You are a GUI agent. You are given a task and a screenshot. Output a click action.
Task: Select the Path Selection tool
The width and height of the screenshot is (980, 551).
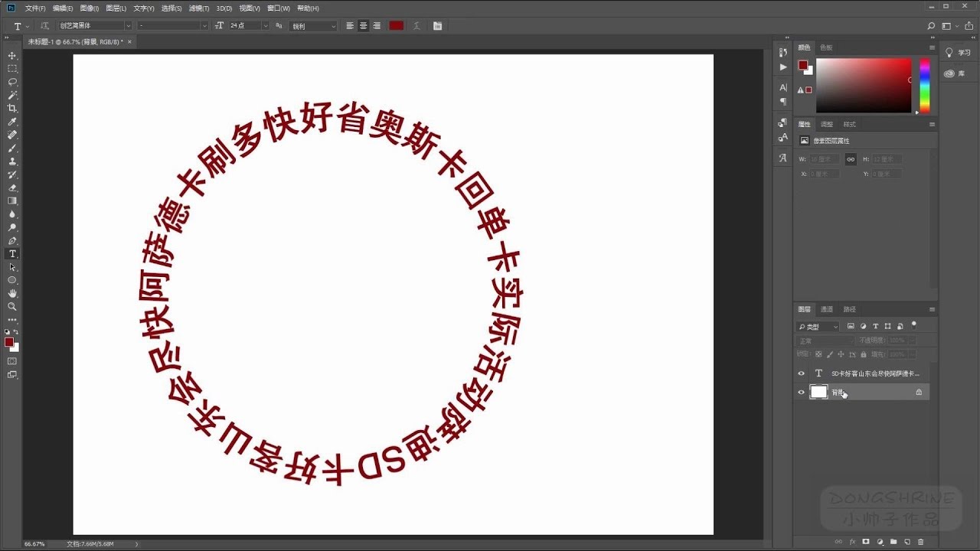point(12,267)
